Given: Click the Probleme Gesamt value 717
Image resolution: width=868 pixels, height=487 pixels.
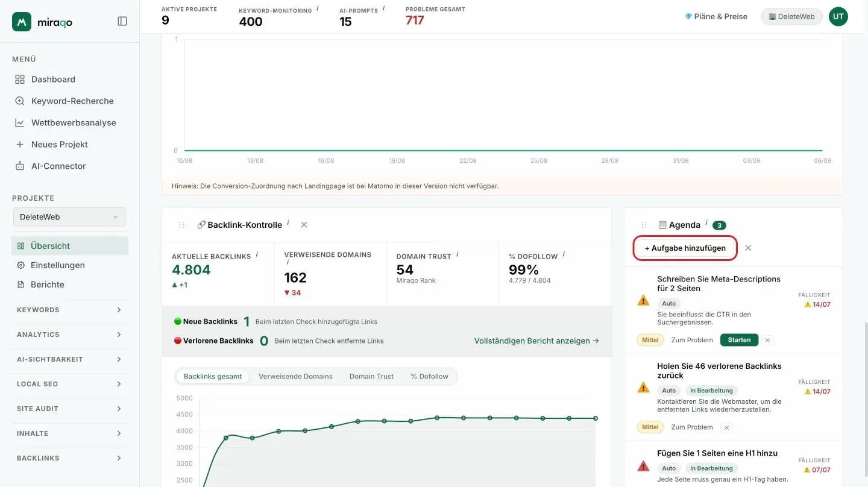Looking at the screenshot, I should point(415,20).
